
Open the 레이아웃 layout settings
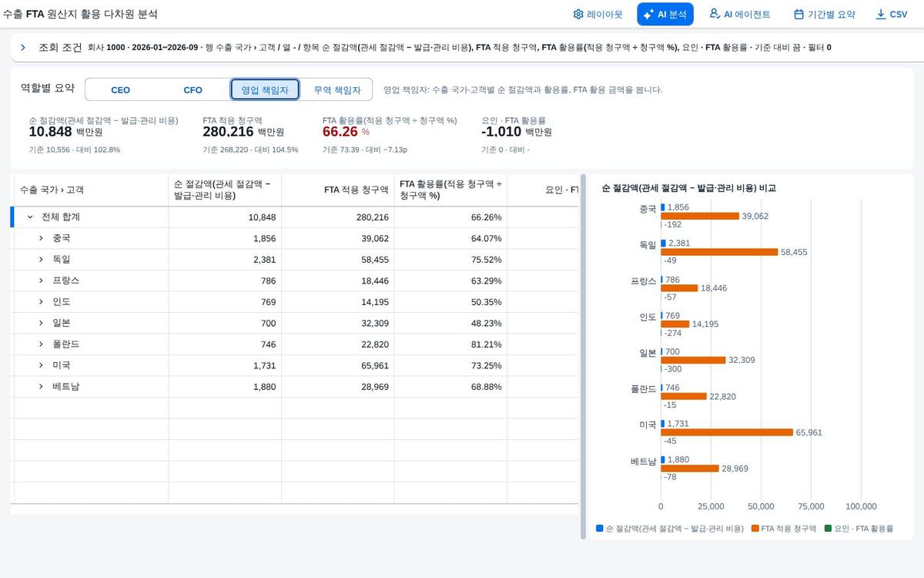598,14
